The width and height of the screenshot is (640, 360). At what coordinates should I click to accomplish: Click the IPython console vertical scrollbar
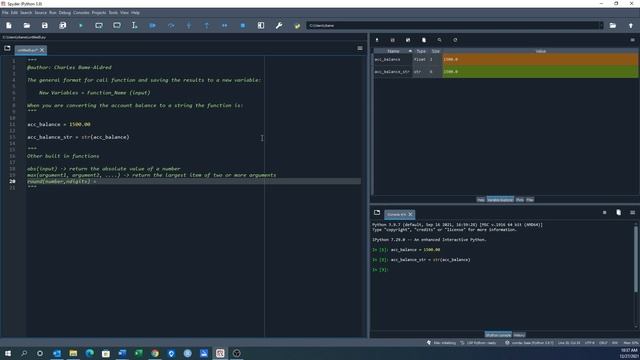point(636,259)
